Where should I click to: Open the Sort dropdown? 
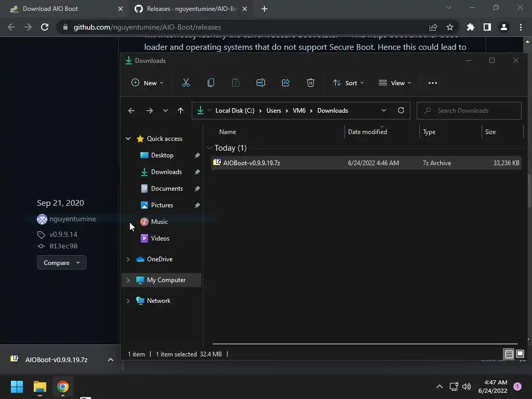pyautogui.click(x=348, y=83)
